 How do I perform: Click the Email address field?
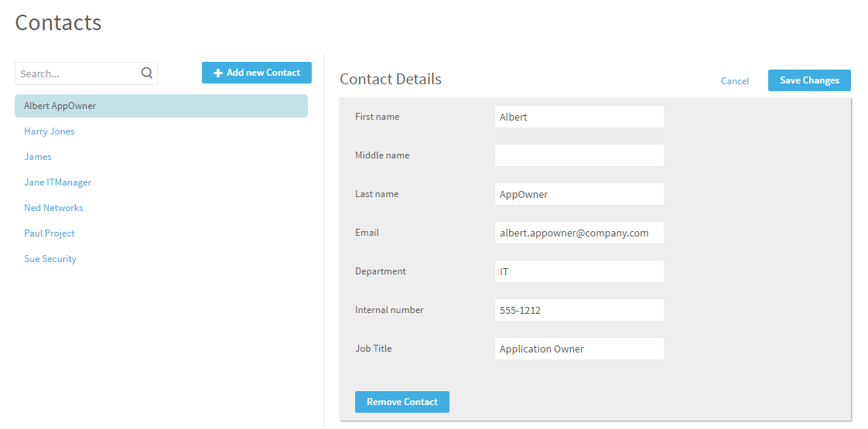(x=579, y=233)
